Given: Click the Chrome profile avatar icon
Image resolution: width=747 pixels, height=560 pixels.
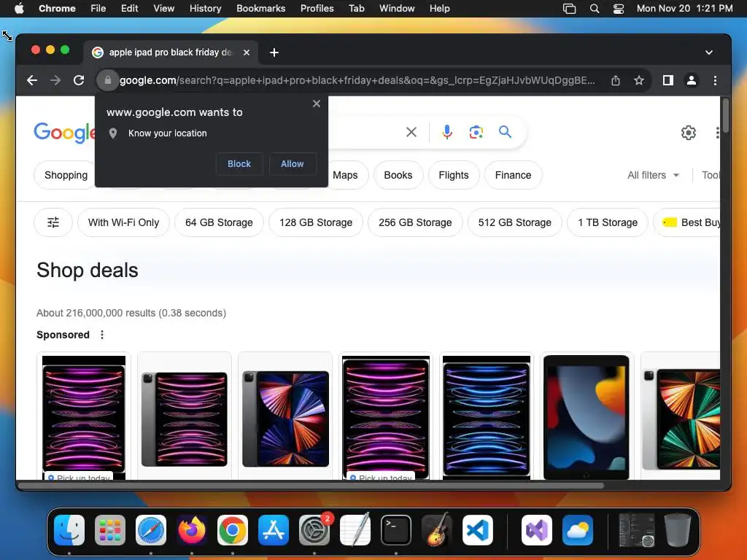Looking at the screenshot, I should [692, 80].
